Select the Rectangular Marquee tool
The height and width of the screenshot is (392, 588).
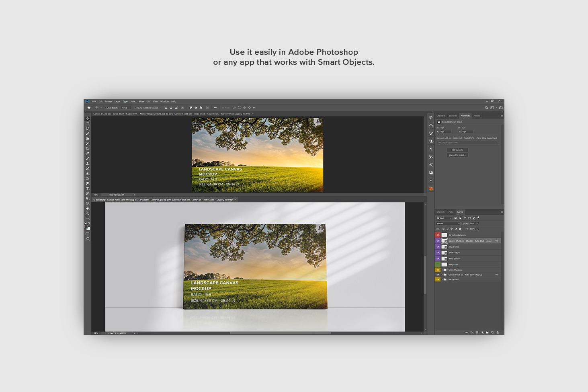(87, 124)
